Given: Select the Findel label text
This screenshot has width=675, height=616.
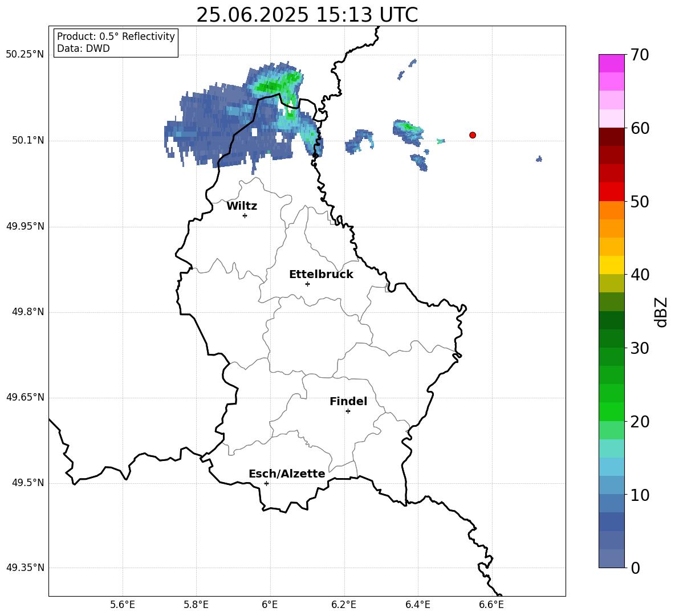Looking at the screenshot, I should pos(348,401).
